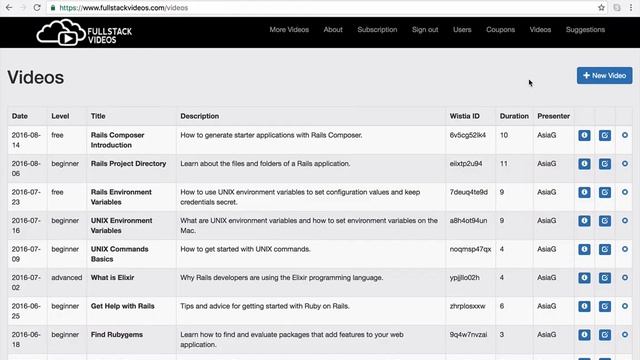
Task: Open info for UNIX Environment Variables video
Action: coord(584,221)
